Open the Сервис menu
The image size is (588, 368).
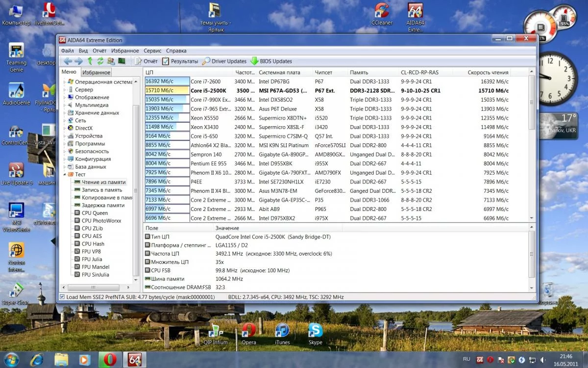click(152, 51)
